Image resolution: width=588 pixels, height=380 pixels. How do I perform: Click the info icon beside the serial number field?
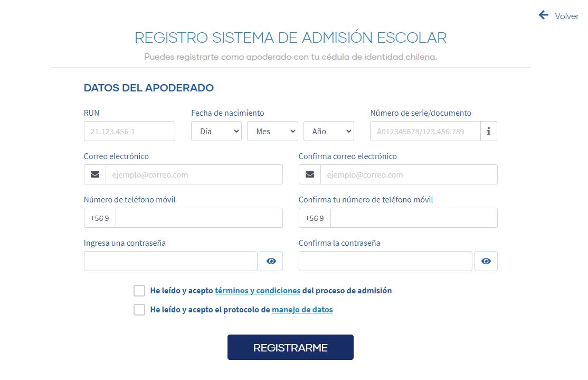pyautogui.click(x=489, y=132)
